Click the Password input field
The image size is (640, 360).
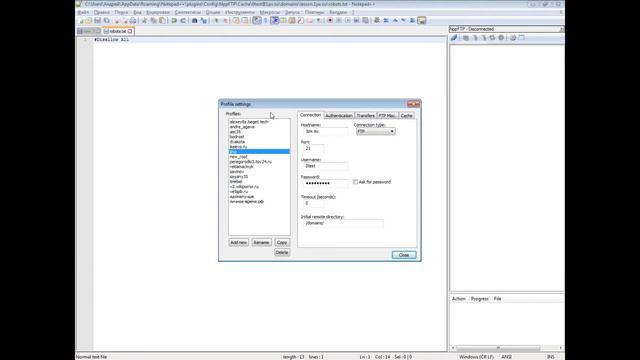326,183
